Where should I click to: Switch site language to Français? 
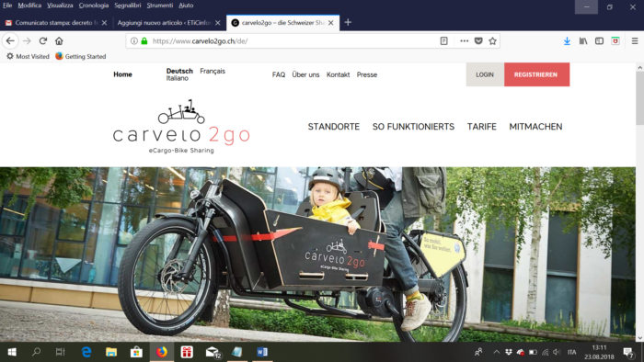pos(213,71)
